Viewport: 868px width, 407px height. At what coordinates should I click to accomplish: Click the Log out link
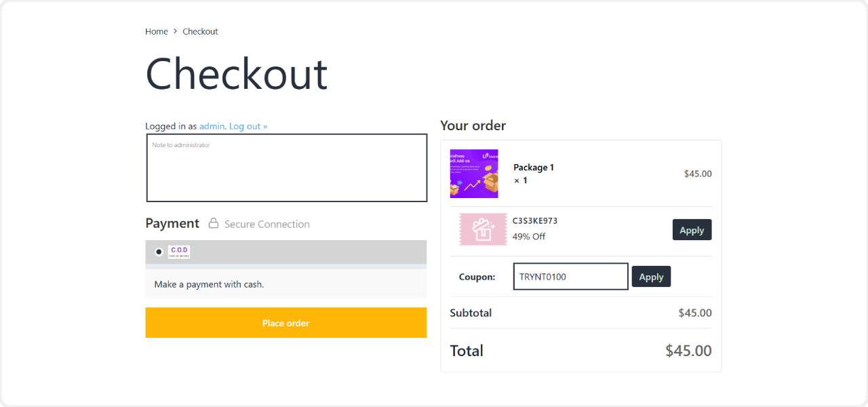point(248,125)
